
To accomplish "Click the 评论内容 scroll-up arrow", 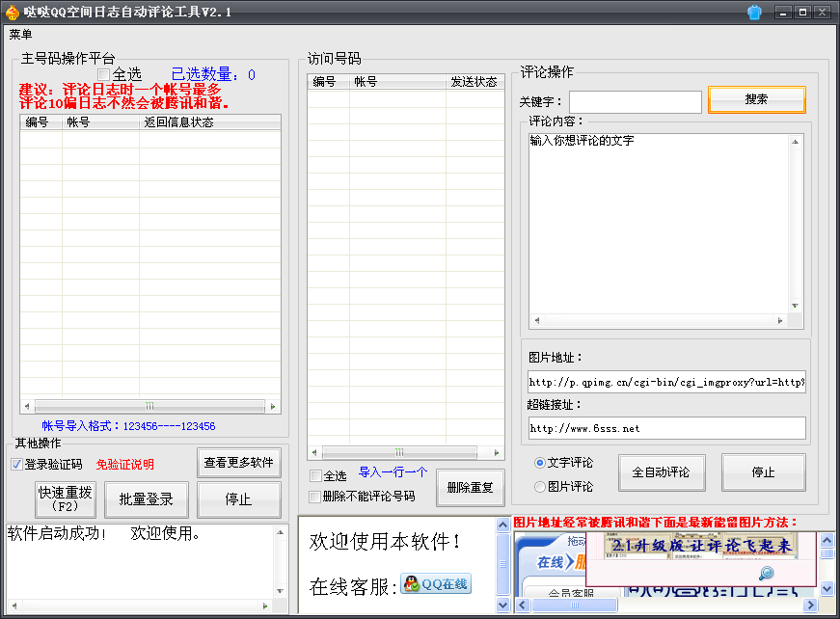I will point(795,142).
